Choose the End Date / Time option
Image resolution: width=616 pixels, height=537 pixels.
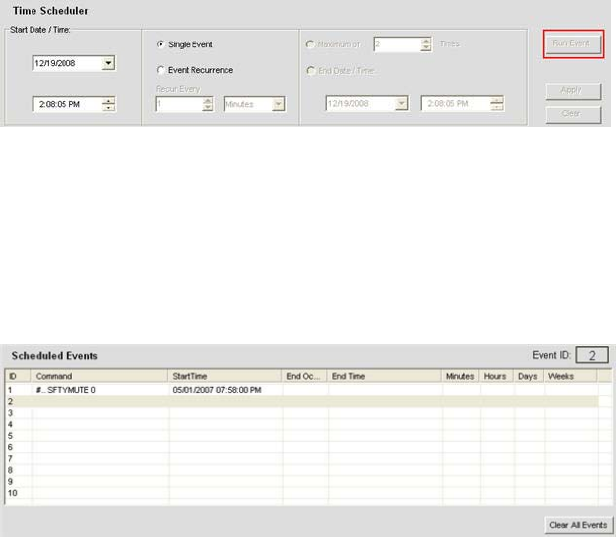pos(309,71)
